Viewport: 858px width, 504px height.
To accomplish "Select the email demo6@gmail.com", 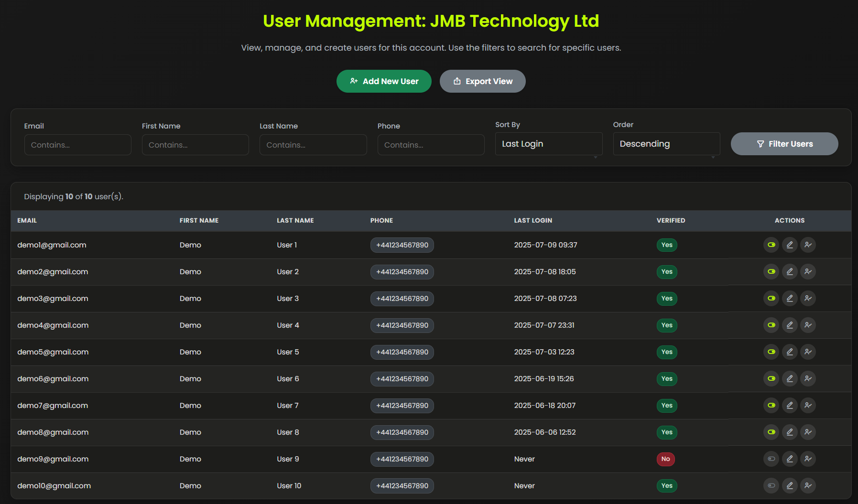I will pyautogui.click(x=53, y=379).
